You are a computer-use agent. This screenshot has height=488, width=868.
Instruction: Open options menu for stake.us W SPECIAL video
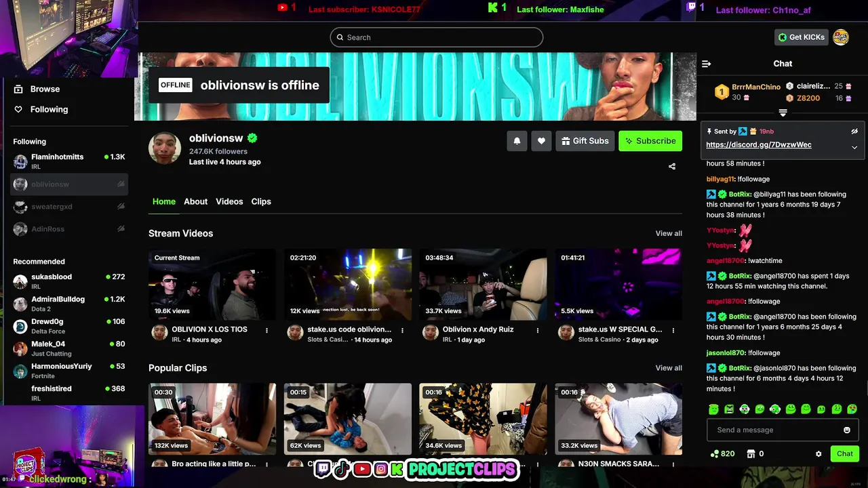673,331
